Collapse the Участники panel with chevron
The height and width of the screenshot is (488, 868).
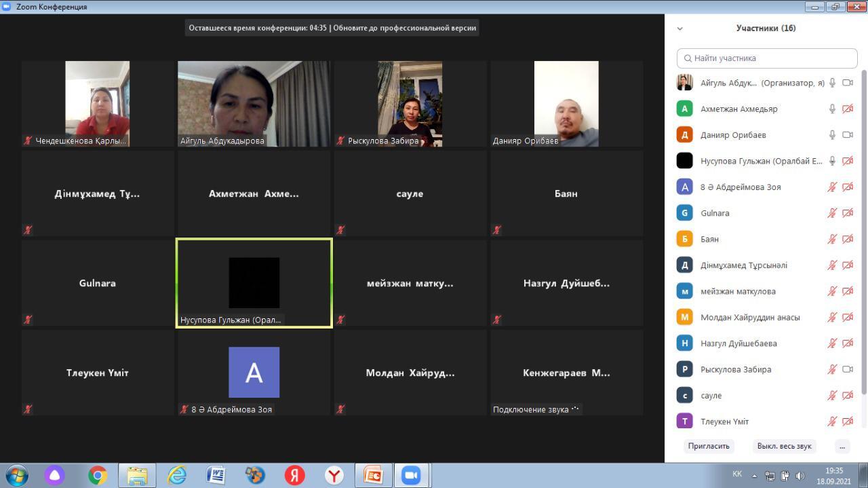coord(680,29)
